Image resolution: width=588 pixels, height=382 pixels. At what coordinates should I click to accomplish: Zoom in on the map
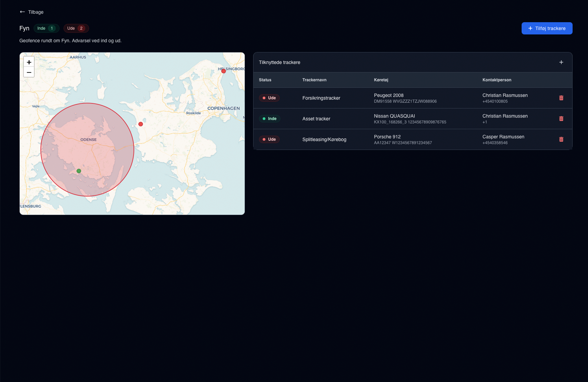pyautogui.click(x=29, y=62)
